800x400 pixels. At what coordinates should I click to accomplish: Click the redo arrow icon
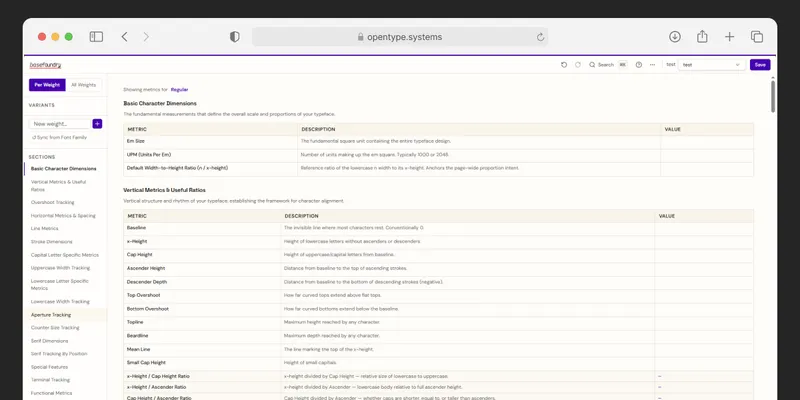(578, 65)
